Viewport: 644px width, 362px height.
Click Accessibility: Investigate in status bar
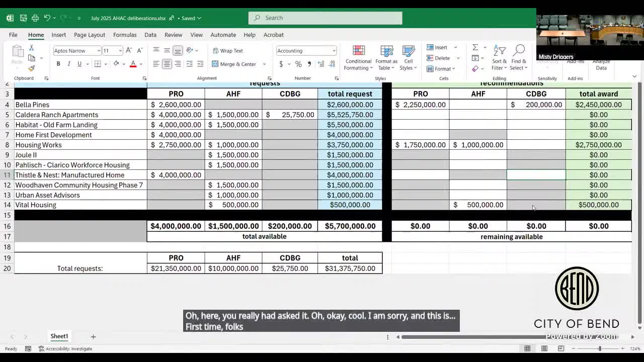click(65, 348)
